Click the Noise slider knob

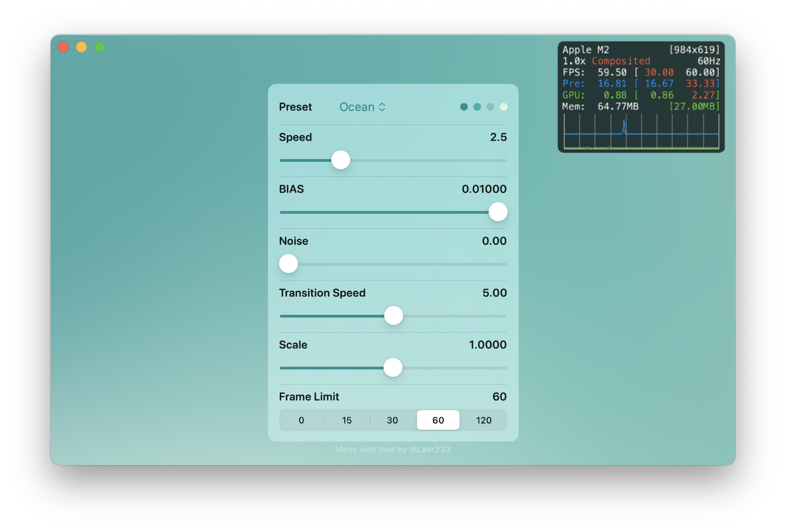click(289, 264)
